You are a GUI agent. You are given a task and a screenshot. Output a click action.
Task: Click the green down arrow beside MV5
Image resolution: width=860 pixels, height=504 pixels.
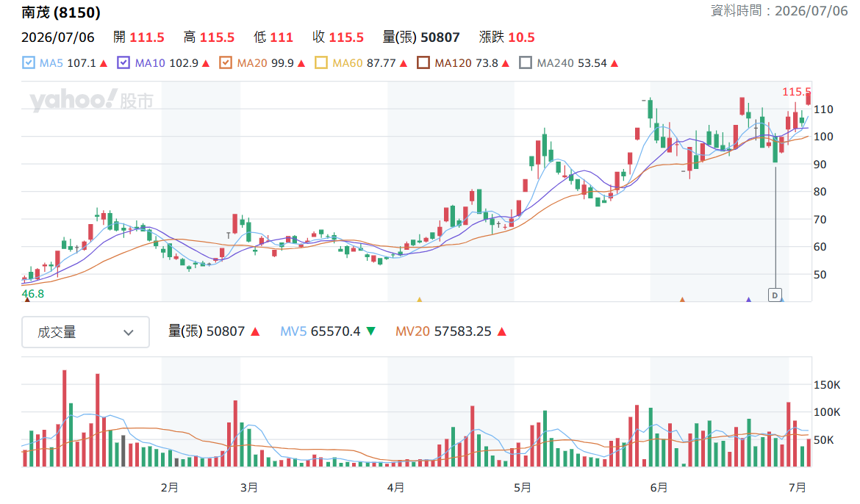(371, 331)
